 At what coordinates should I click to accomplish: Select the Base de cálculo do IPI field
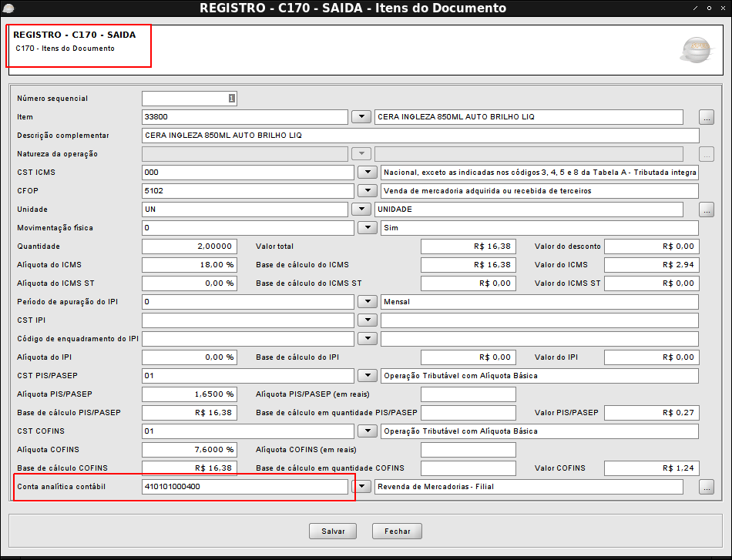click(x=468, y=357)
